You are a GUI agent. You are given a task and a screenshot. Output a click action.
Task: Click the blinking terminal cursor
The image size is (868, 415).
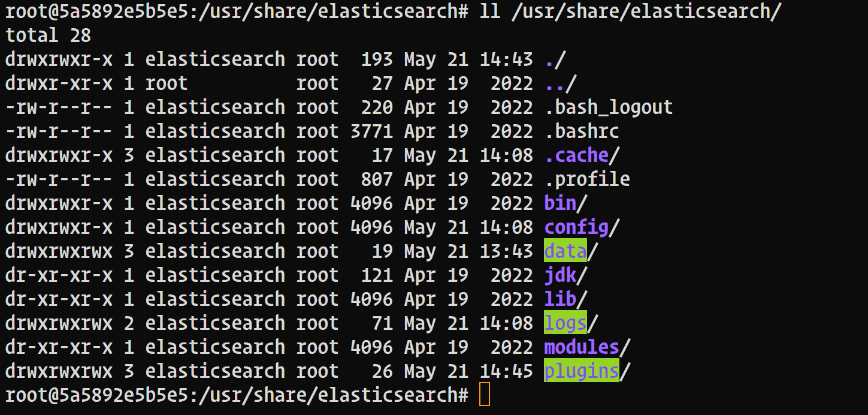(x=485, y=395)
